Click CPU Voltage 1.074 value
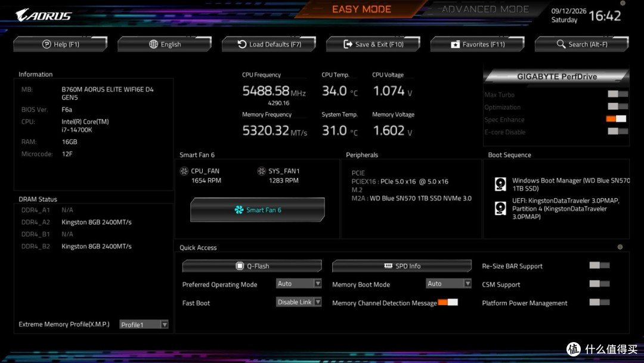This screenshot has width=644, height=363. pyautogui.click(x=392, y=91)
